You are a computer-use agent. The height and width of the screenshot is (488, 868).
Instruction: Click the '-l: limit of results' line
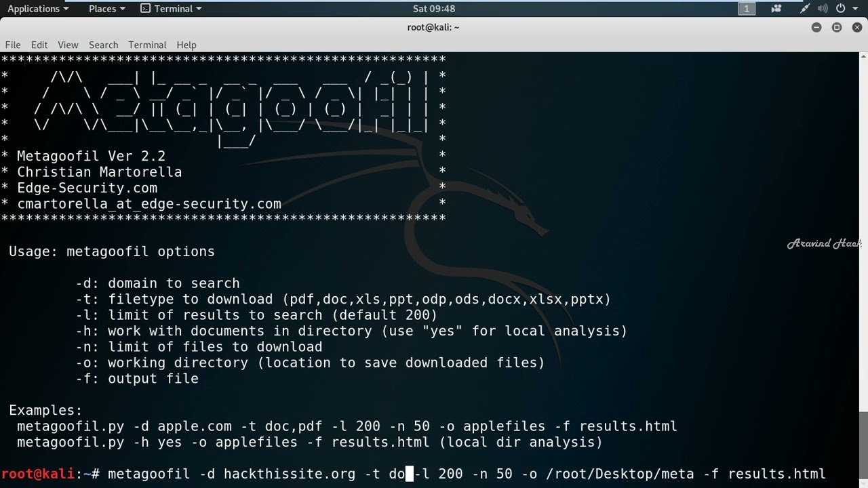point(256,315)
